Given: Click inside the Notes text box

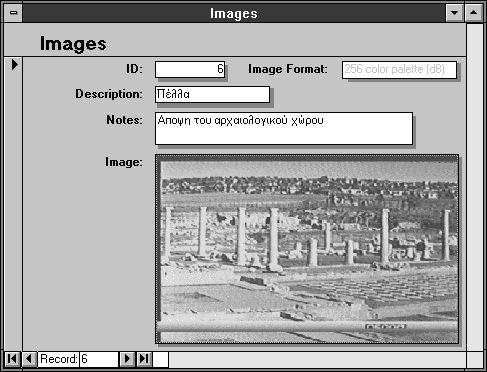Looking at the screenshot, I should pos(284,128).
